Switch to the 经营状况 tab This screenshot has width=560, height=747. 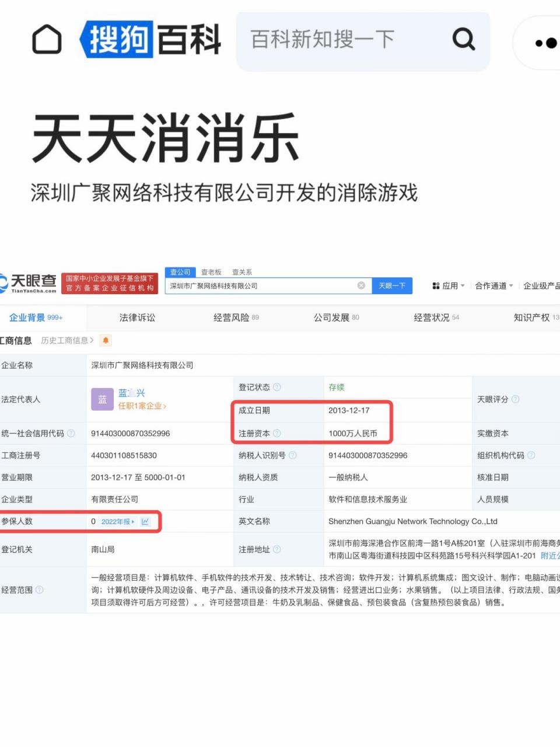pos(437,317)
